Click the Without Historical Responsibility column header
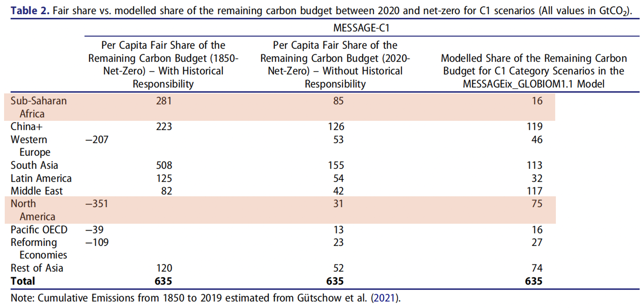644x308 pixels. (x=335, y=64)
